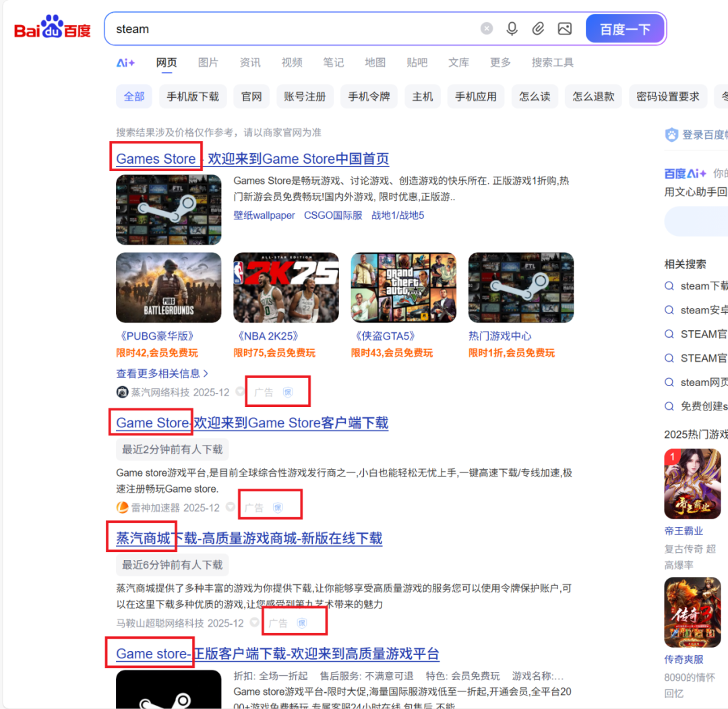Click the 帝王霸业 game thumbnail
The image size is (728, 709).
[692, 484]
